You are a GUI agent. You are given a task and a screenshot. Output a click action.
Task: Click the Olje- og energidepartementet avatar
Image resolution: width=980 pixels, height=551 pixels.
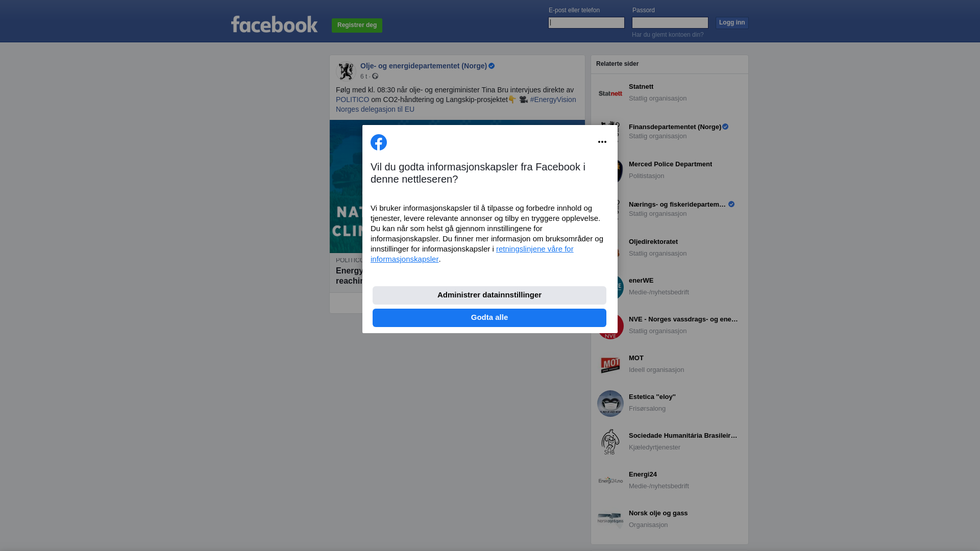point(346,71)
